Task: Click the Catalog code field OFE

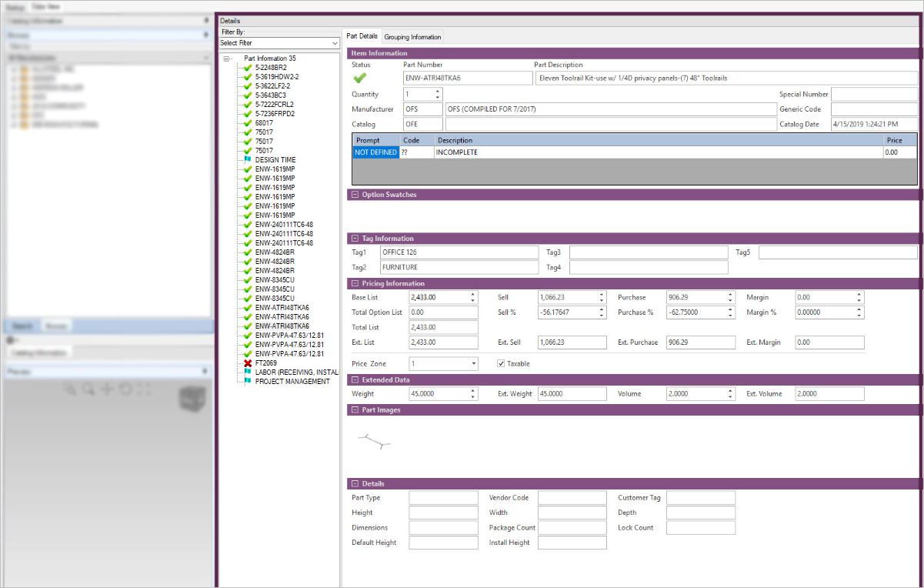Action: [x=423, y=124]
